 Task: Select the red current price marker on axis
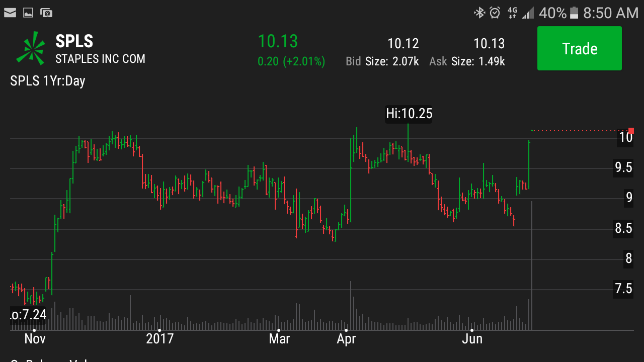[631, 131]
